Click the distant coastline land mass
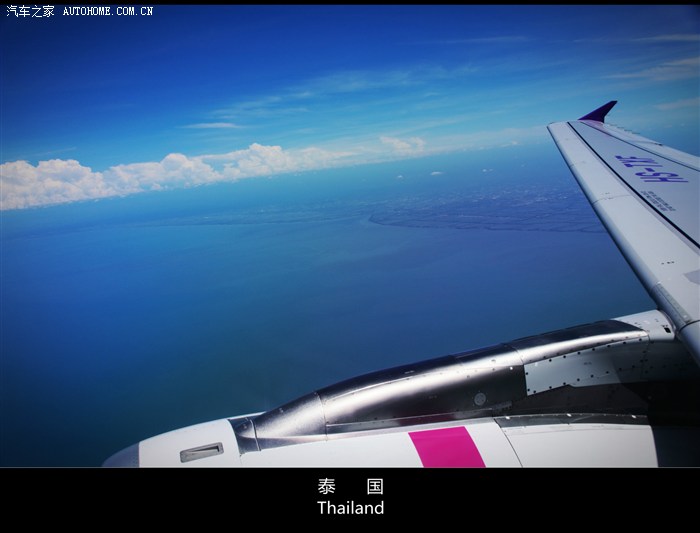The height and width of the screenshot is (533, 700). (x=480, y=208)
